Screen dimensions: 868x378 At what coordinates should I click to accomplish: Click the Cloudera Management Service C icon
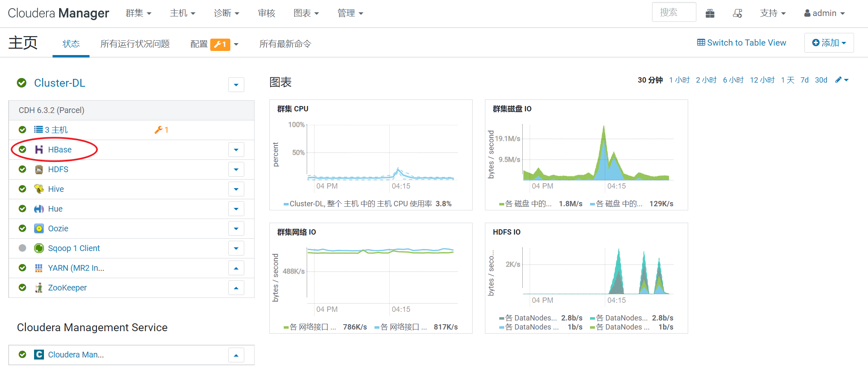click(x=39, y=355)
